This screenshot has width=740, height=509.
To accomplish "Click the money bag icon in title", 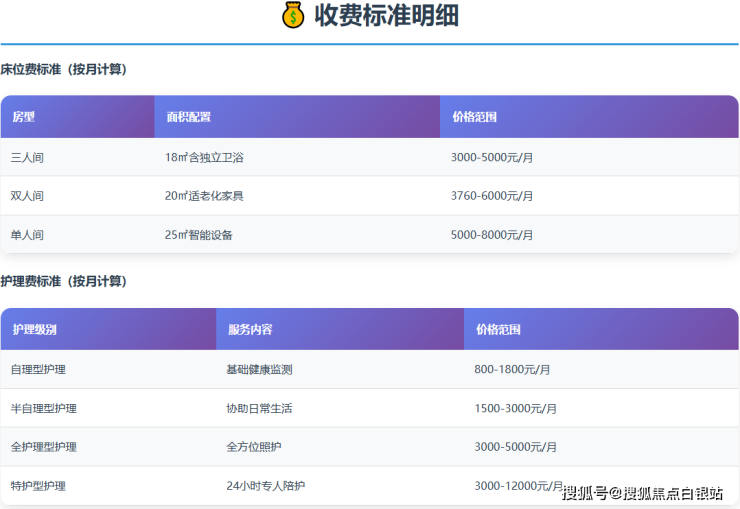I will point(293,16).
